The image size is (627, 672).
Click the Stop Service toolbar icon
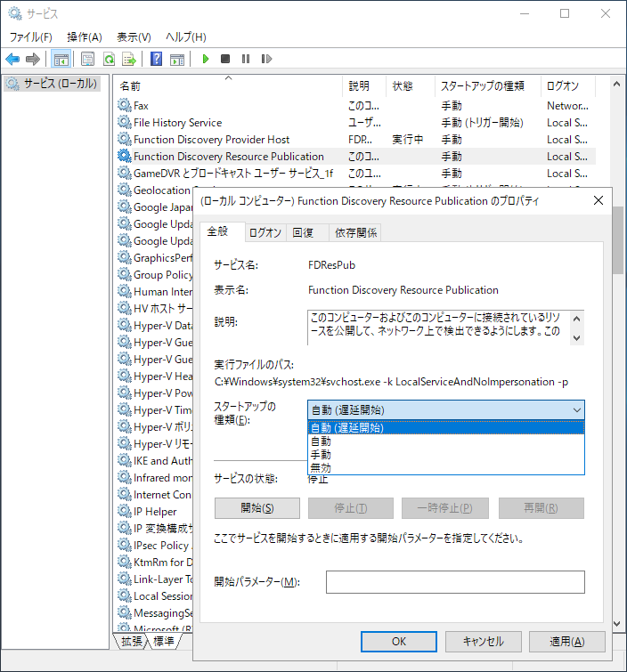225,59
